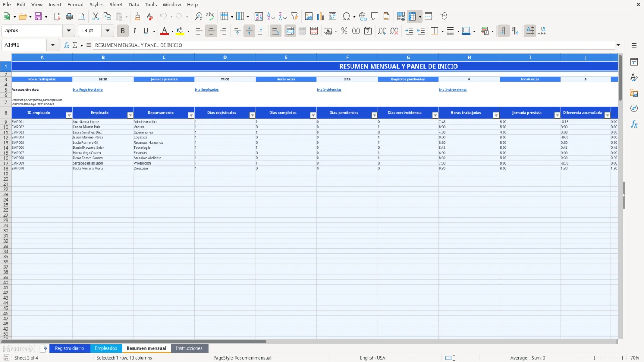Click the Cut scissors icon
644x362 pixels.
click(x=95, y=16)
